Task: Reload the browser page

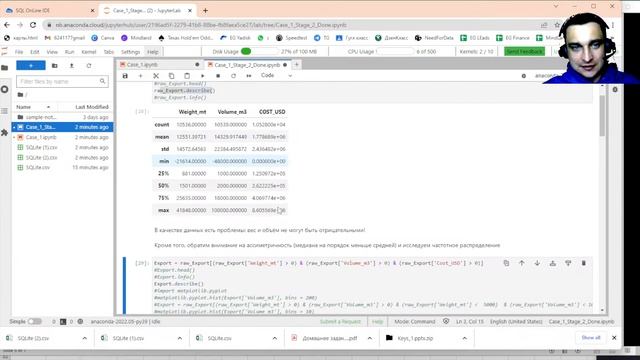Action: (x=33, y=25)
